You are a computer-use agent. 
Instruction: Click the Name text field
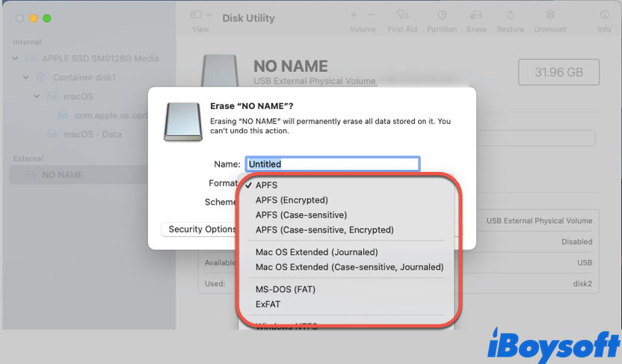point(332,164)
